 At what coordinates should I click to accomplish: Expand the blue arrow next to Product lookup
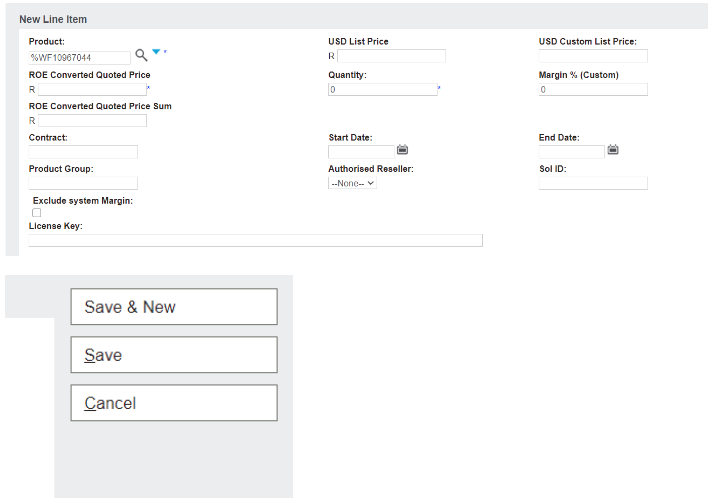pyautogui.click(x=157, y=53)
